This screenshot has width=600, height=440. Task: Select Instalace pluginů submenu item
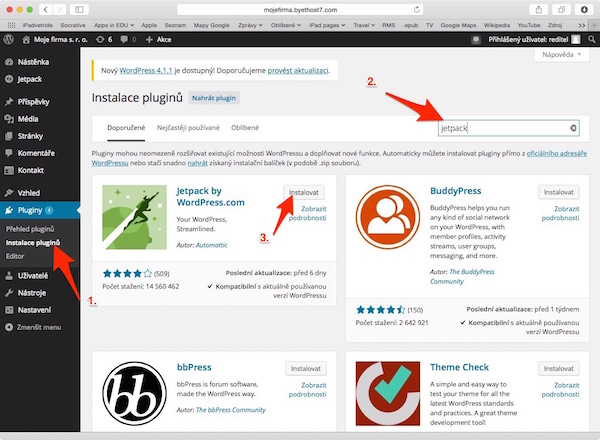33,243
